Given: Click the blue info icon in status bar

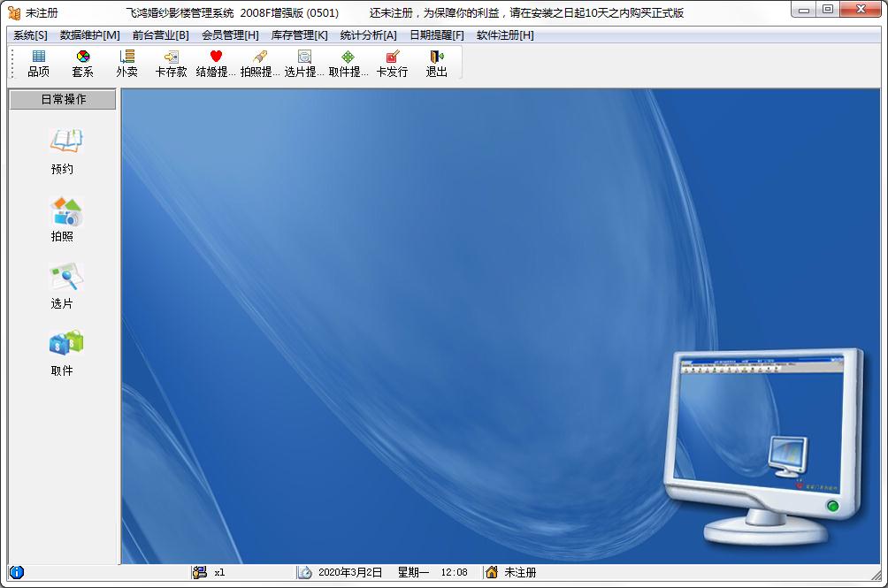Looking at the screenshot, I should pyautogui.click(x=17, y=572).
